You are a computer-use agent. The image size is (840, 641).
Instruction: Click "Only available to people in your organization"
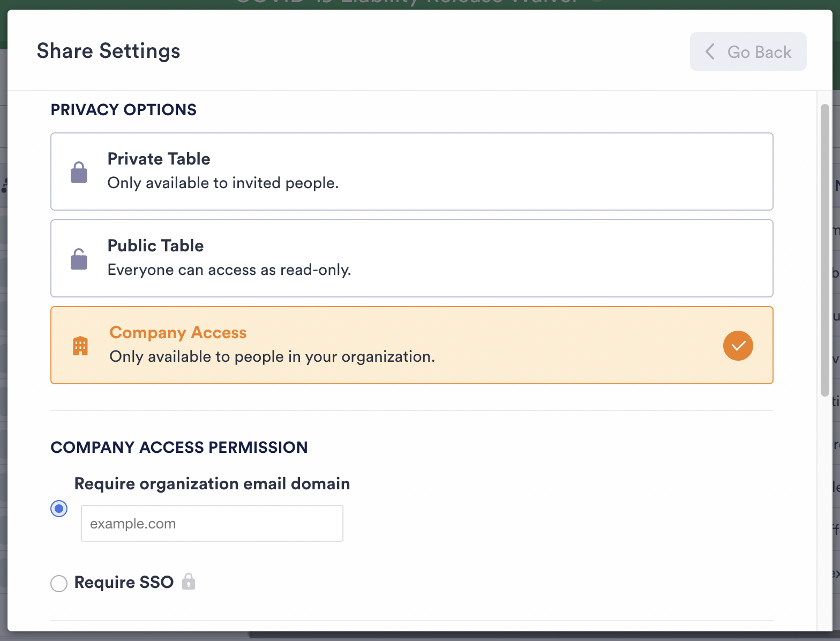click(272, 357)
